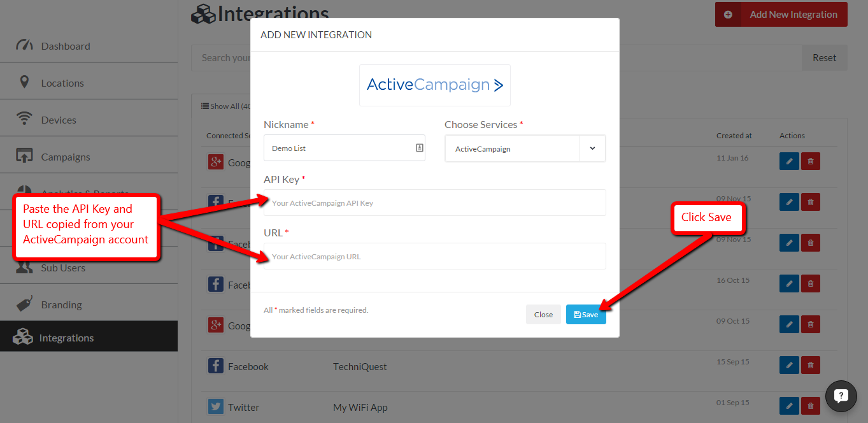Open the help chat question mark button
The width and height of the screenshot is (868, 423).
point(841,396)
